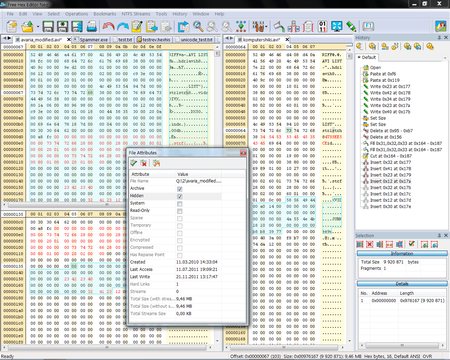Click the green highlighter toolbar icon
This screenshot has height=360, width=450.
pos(351,26)
